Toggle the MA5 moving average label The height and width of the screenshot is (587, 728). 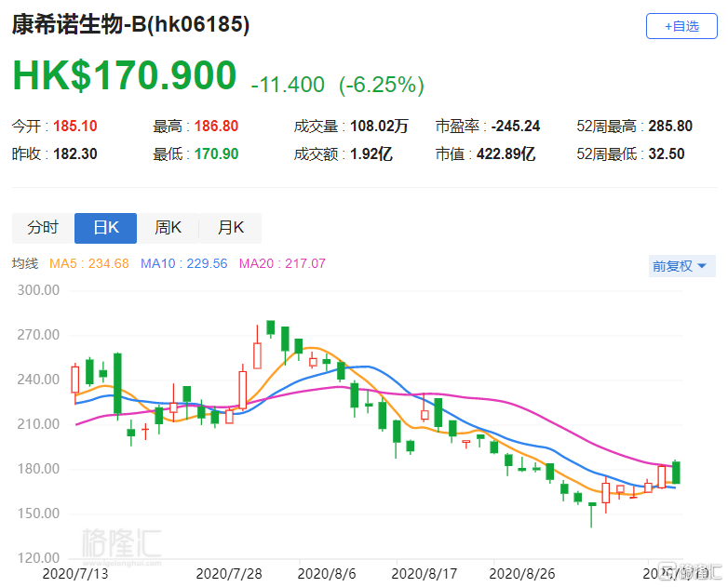coord(88,264)
